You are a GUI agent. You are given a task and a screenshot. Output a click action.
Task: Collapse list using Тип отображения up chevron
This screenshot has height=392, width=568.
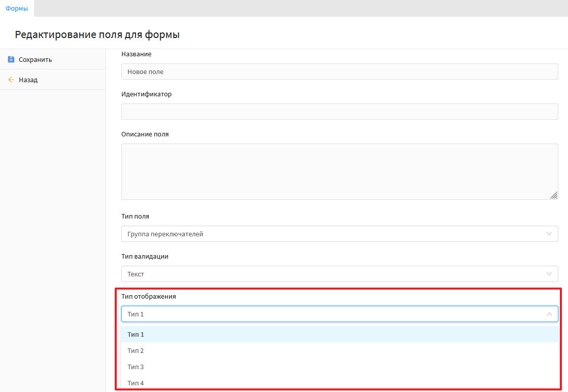[549, 314]
